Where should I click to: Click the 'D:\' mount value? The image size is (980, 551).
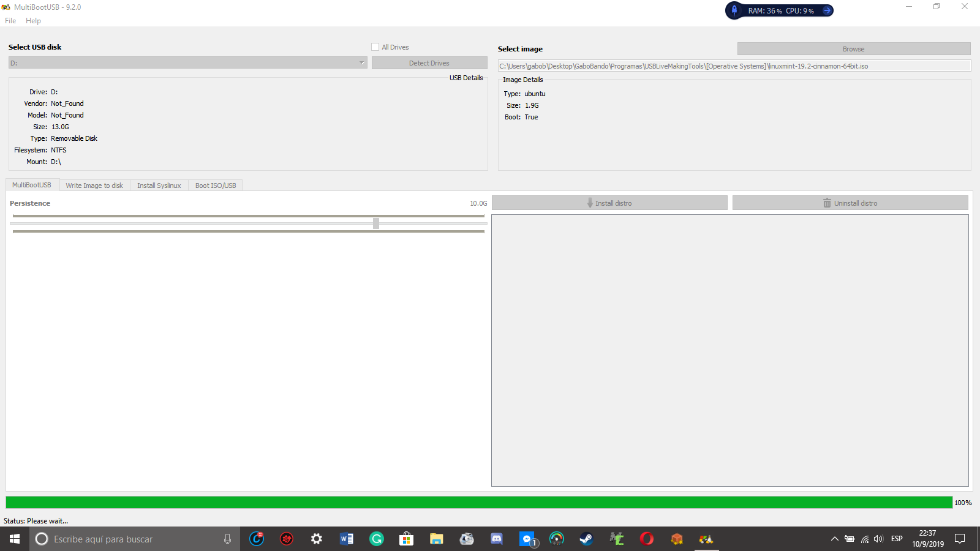point(56,162)
